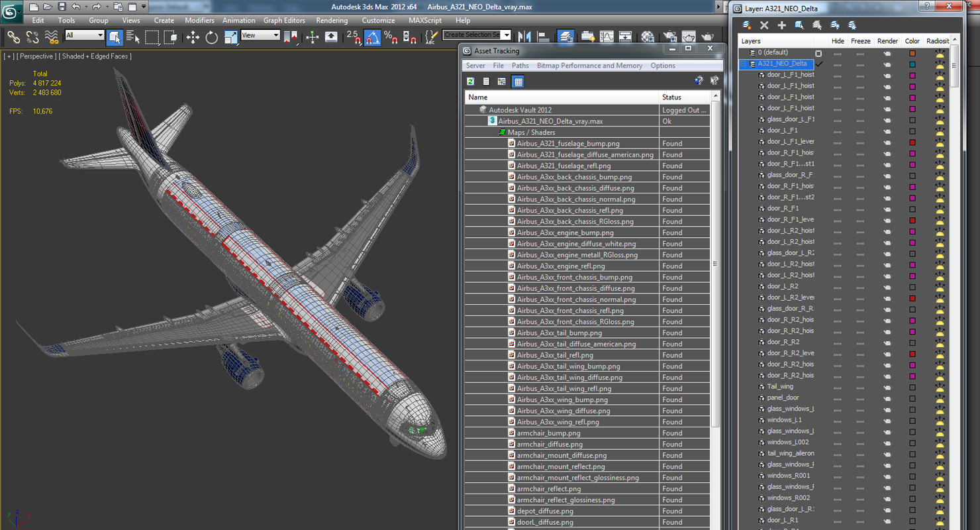Delete highlighted layer using X icon
The image size is (980, 530).
(x=764, y=25)
